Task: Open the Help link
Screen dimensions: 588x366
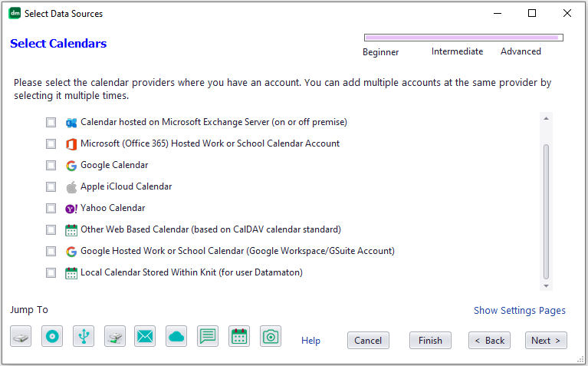Action: pyautogui.click(x=311, y=341)
